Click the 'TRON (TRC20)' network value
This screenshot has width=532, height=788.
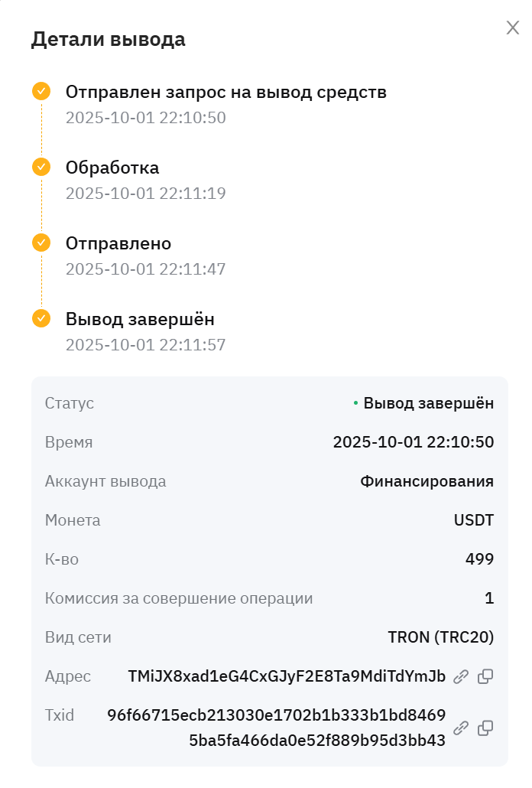[441, 637]
